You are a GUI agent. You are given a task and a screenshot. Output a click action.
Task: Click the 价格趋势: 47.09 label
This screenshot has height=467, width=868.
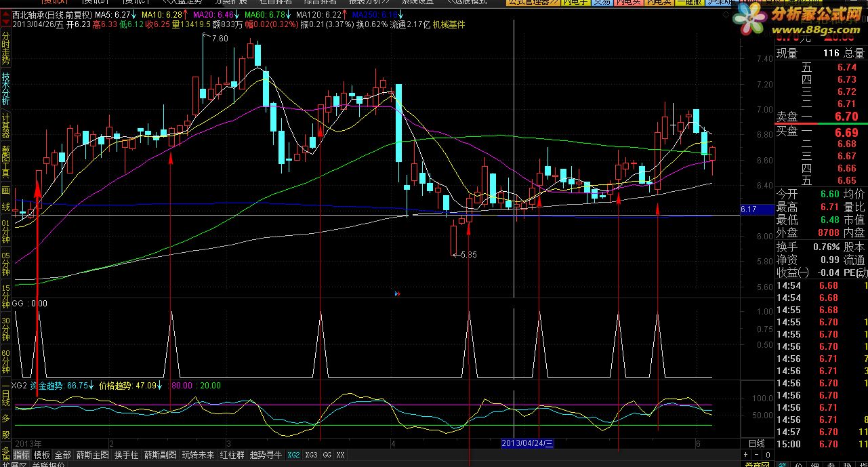[x=127, y=385]
